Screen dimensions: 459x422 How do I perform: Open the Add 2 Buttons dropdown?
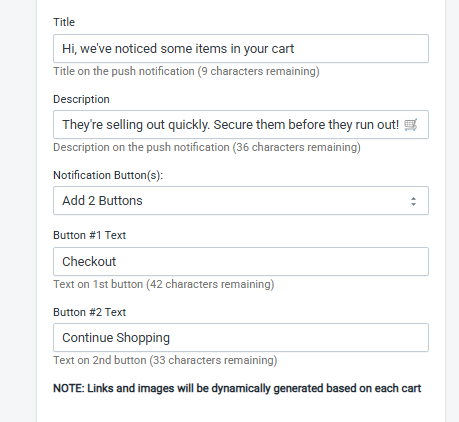[241, 201]
